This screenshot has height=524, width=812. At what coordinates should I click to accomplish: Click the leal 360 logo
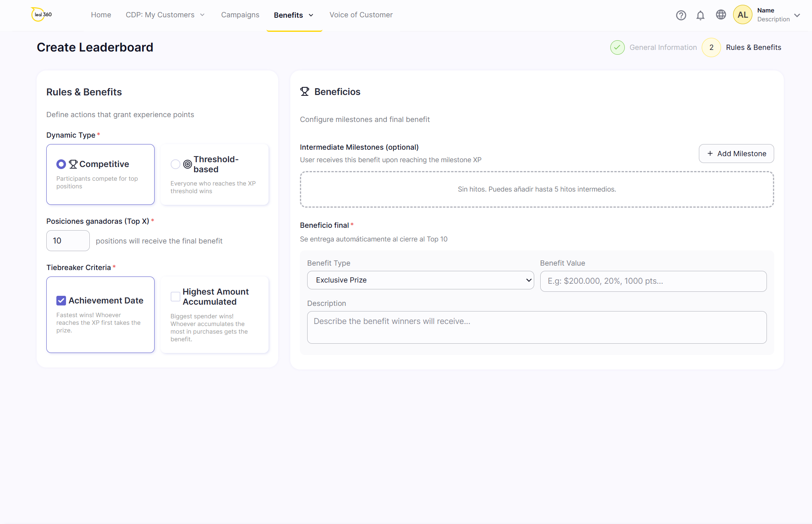click(x=41, y=14)
